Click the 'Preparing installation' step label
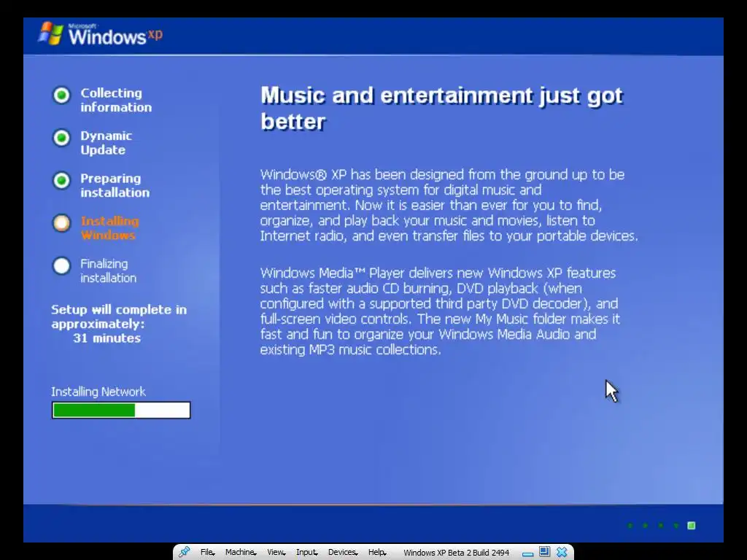The height and width of the screenshot is (560, 747). tap(115, 185)
